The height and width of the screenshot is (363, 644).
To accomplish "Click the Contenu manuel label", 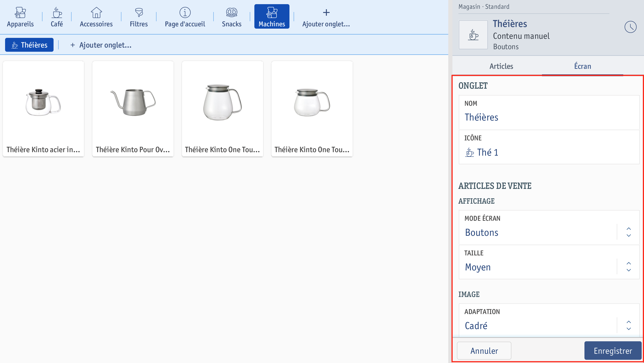I will [521, 36].
